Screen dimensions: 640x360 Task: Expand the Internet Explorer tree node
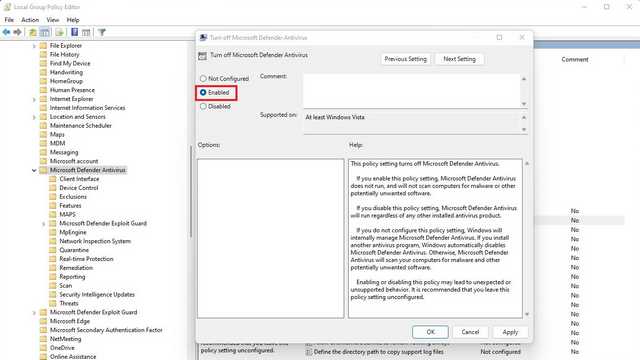(x=34, y=99)
